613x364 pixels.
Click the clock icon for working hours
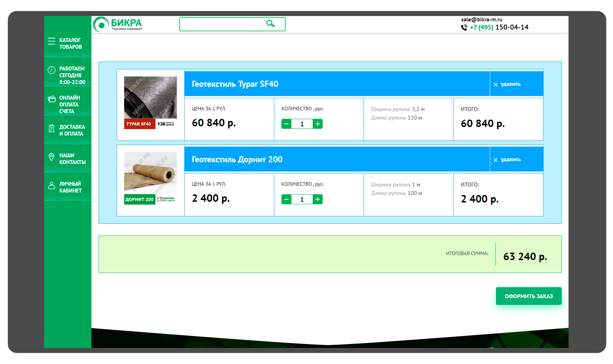click(52, 70)
